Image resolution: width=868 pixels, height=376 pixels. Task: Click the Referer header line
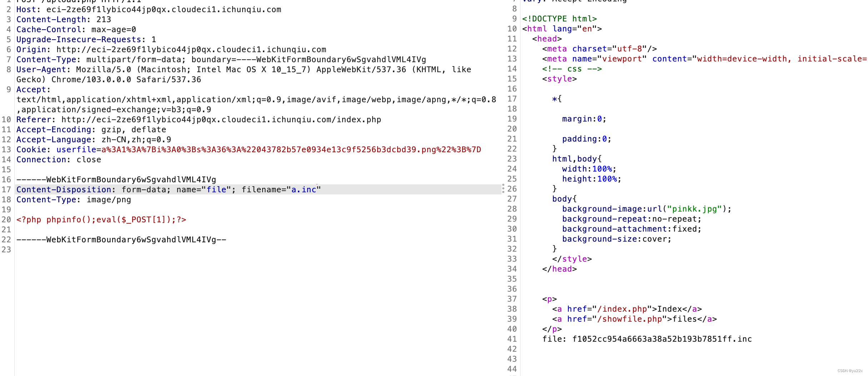(199, 120)
